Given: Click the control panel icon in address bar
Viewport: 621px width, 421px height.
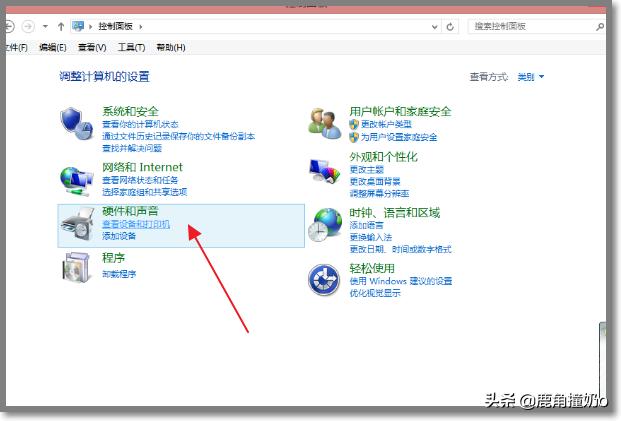Looking at the screenshot, I should 78,26.
